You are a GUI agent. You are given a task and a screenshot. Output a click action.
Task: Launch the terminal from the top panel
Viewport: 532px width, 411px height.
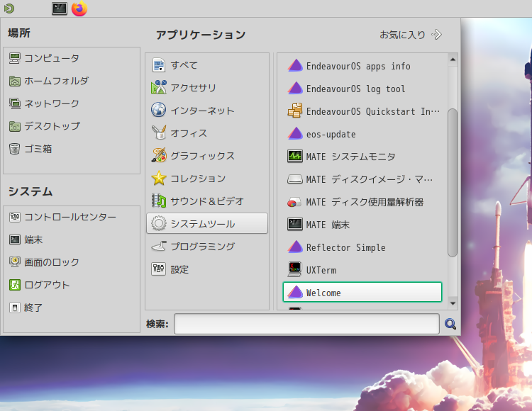click(60, 9)
